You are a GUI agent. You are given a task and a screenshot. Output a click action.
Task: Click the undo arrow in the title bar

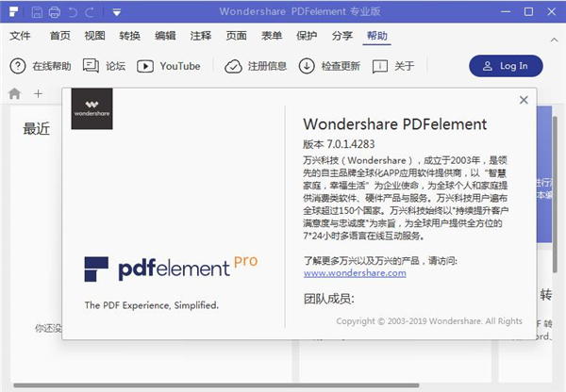73,12
